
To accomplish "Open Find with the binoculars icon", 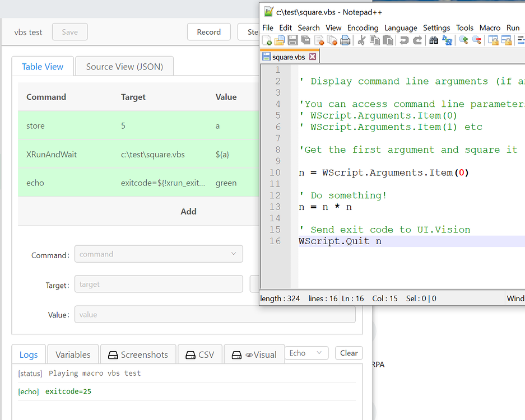I will 434,40.
